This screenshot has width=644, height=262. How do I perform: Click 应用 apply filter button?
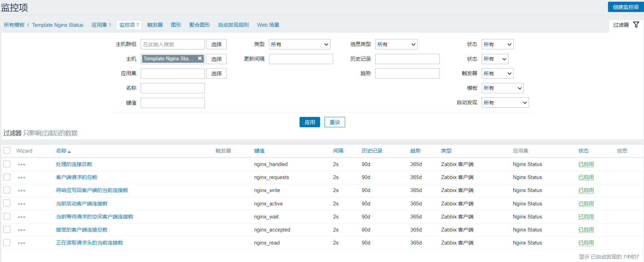click(x=310, y=122)
